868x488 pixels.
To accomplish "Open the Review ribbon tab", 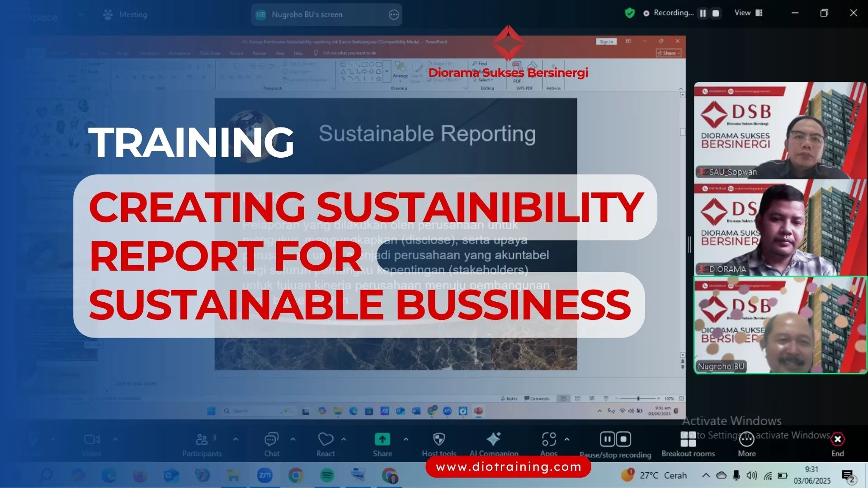I will pyautogui.click(x=259, y=53).
